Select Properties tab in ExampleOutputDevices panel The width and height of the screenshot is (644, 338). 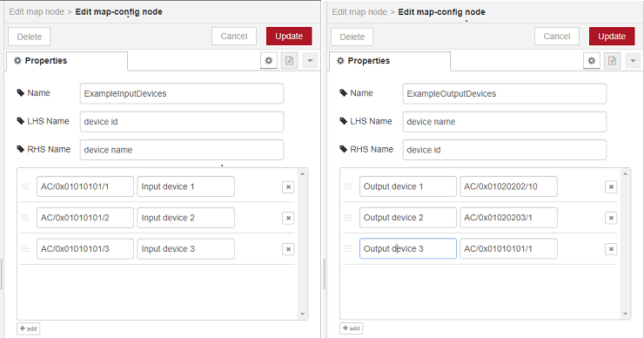coord(390,61)
